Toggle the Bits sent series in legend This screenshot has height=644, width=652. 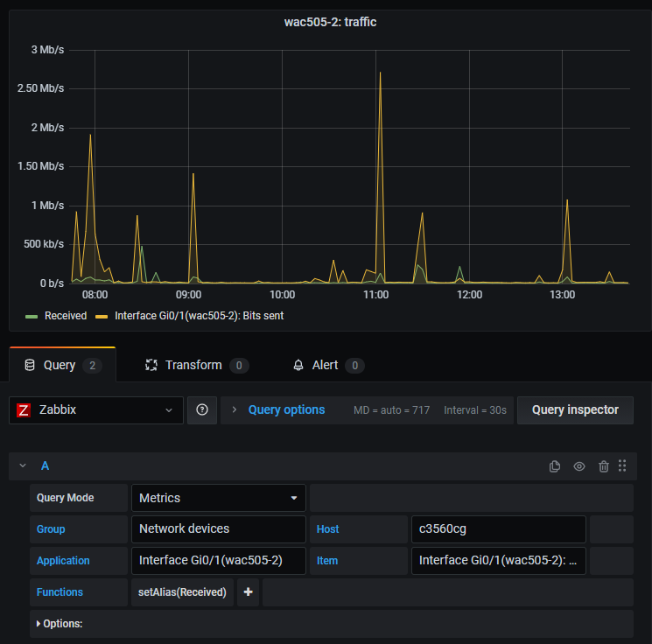click(199, 316)
